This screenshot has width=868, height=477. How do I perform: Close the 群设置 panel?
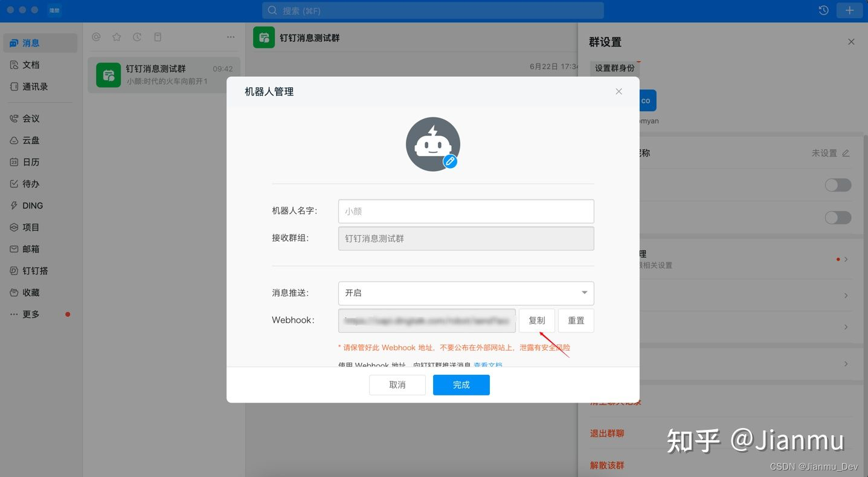pos(851,42)
